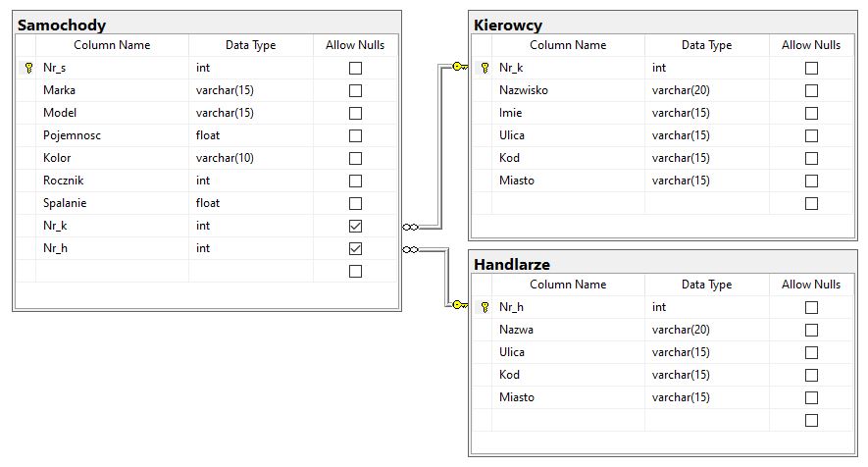Check Allow Nulls for Nazwisko in Kierowcy
This screenshot has height=467, width=868.
click(811, 90)
